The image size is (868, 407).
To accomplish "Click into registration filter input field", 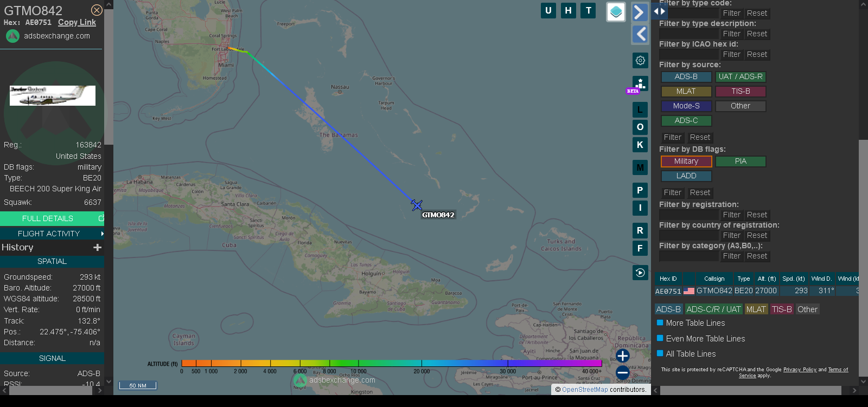I will point(689,215).
